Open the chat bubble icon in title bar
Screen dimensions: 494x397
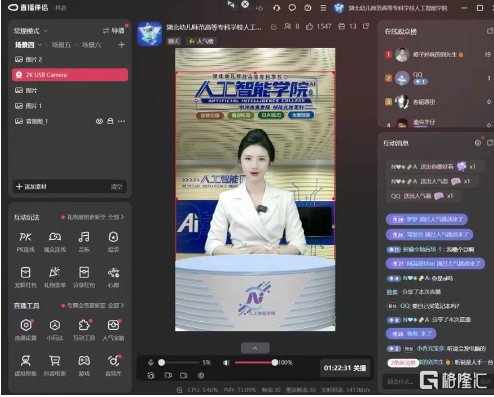click(292, 8)
